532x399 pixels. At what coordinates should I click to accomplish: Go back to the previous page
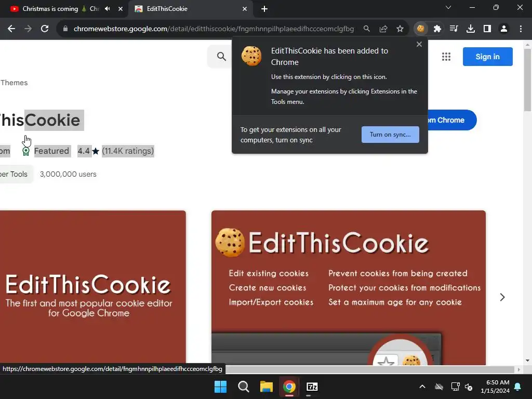[x=11, y=29]
